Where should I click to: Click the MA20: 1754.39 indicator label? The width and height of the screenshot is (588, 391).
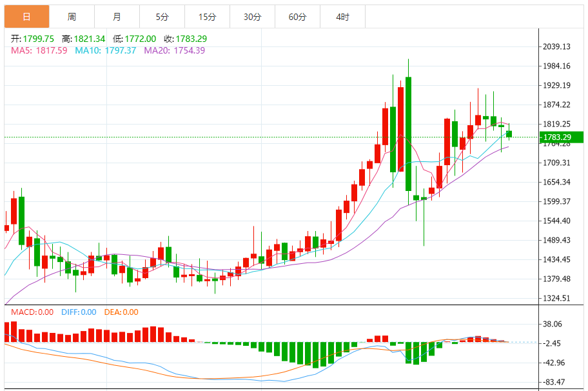[x=175, y=50]
